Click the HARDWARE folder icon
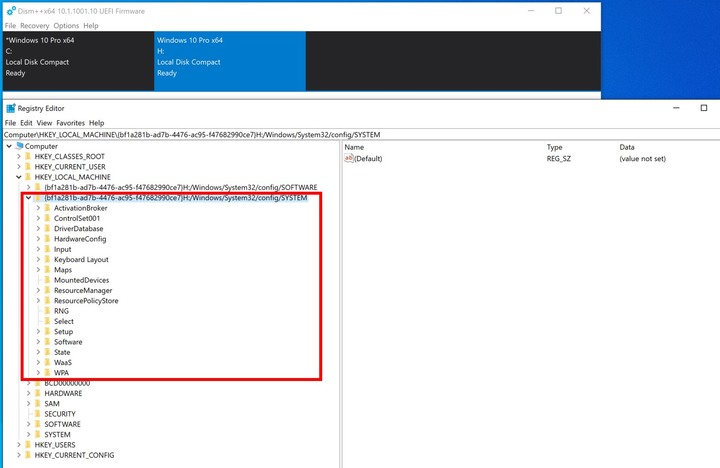This screenshot has width=720, height=468. [38, 394]
